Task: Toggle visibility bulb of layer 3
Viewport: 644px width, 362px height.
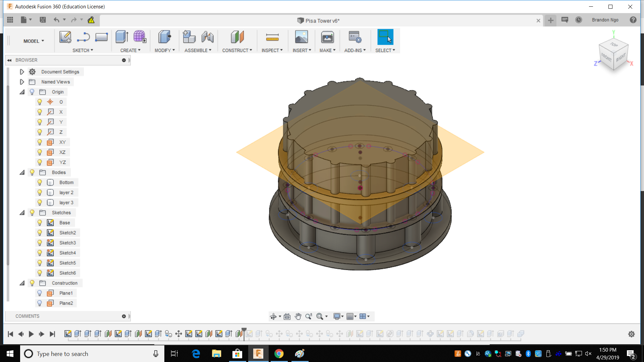Action: [40, 202]
